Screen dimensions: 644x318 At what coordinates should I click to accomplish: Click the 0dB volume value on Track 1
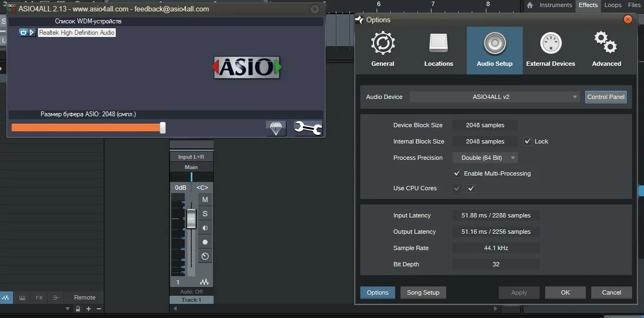181,188
